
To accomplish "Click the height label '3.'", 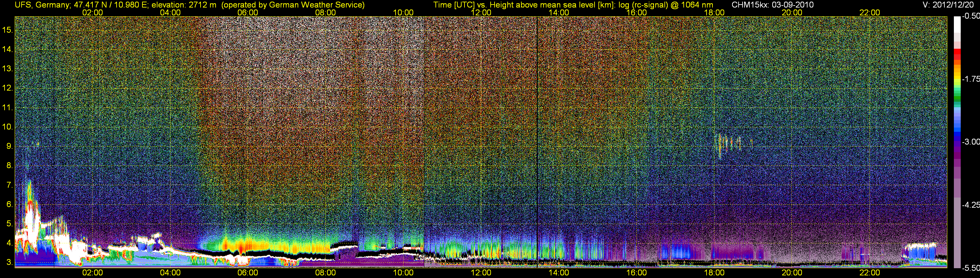I will coord(9,263).
